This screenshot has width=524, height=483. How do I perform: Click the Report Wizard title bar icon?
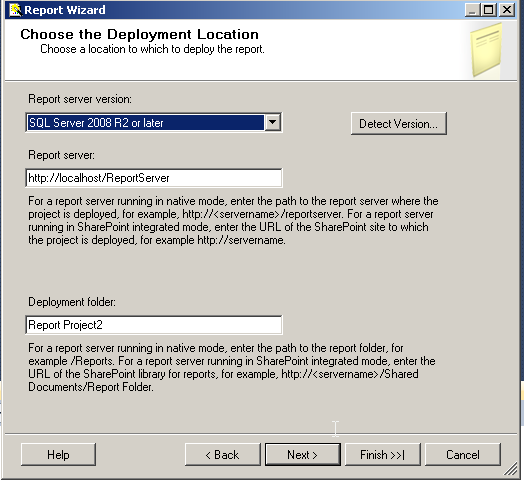click(15, 10)
